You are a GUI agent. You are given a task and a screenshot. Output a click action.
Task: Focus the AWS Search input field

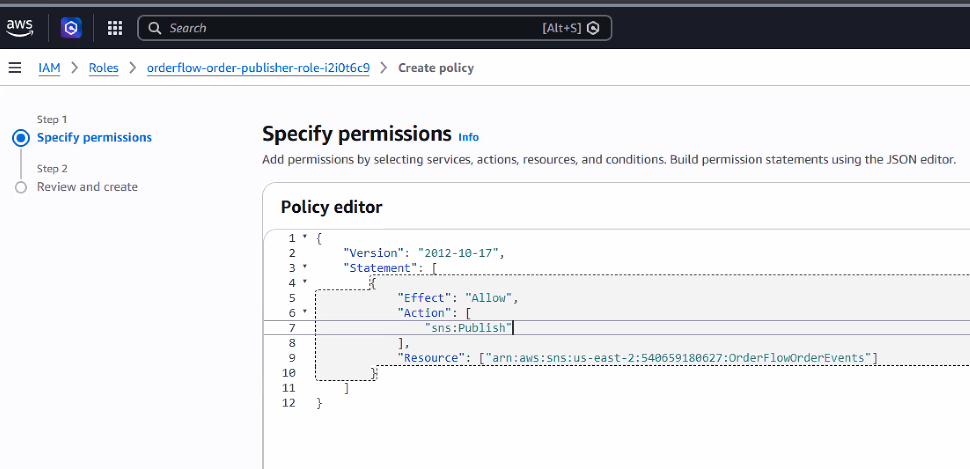tap(374, 28)
